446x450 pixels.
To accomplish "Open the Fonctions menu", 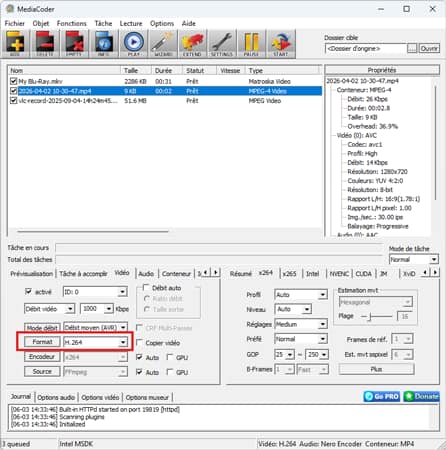I will (x=72, y=23).
